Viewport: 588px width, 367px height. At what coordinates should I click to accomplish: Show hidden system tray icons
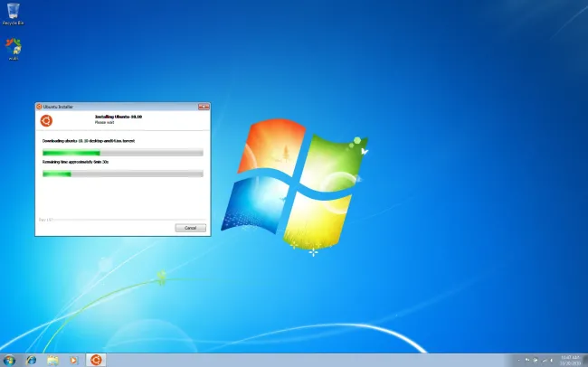518,361
